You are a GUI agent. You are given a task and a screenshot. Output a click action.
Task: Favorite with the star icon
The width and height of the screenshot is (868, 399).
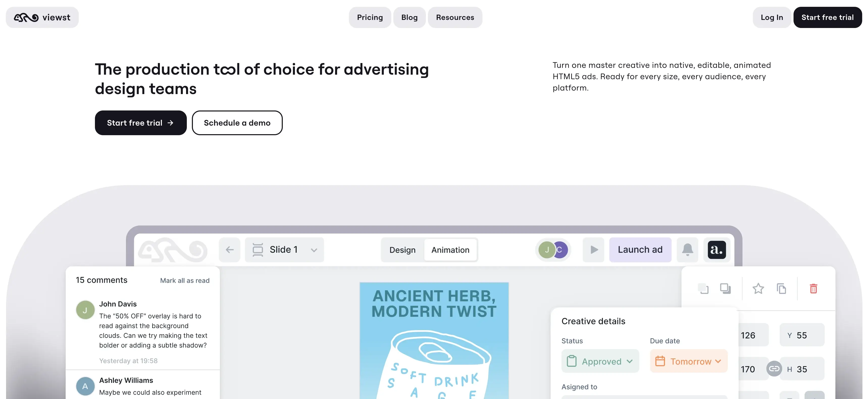758,289
